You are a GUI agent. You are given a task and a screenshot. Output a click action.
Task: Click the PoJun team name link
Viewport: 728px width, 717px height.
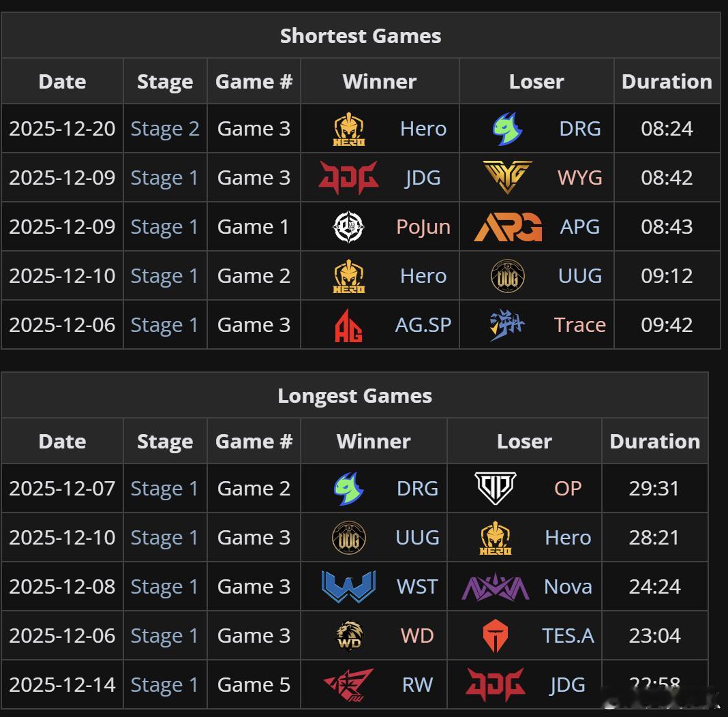pyautogui.click(x=423, y=227)
